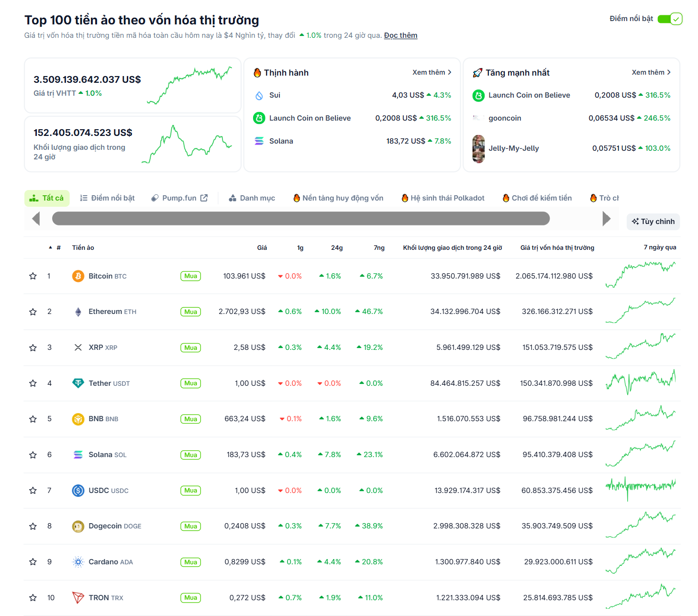The image size is (698, 616).
Task: Select the Tất cả tab
Action: coord(47,198)
